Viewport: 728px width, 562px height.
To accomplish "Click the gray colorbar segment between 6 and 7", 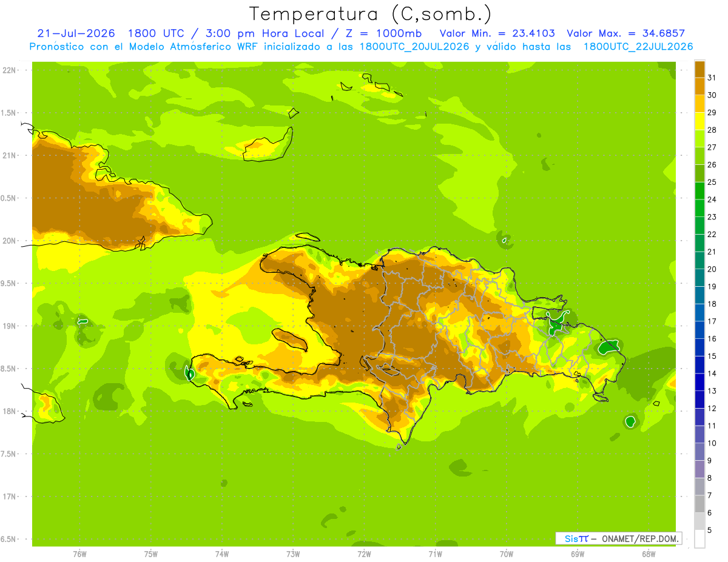I will click(699, 504).
